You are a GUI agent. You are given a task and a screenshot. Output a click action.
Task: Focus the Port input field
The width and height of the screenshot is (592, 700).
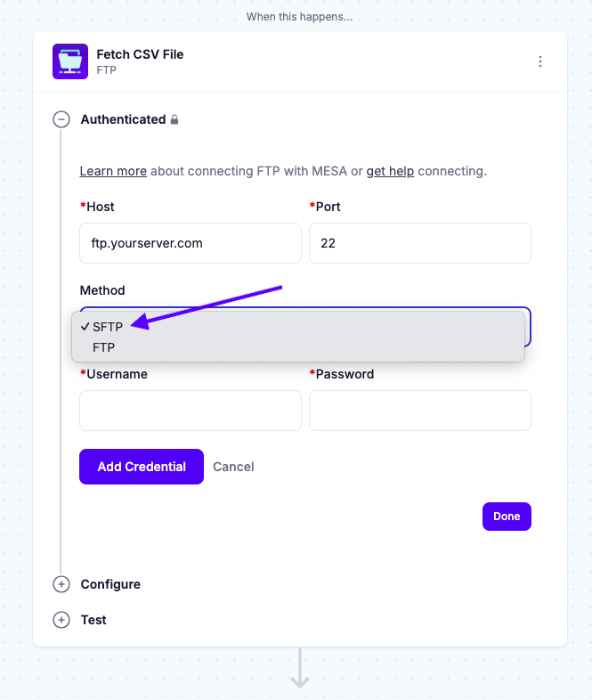pos(420,243)
